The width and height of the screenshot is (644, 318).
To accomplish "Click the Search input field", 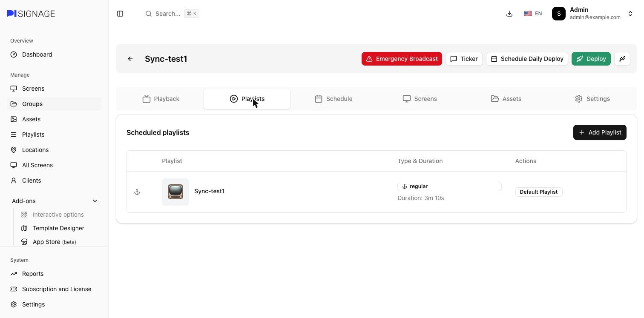I will click(172, 14).
